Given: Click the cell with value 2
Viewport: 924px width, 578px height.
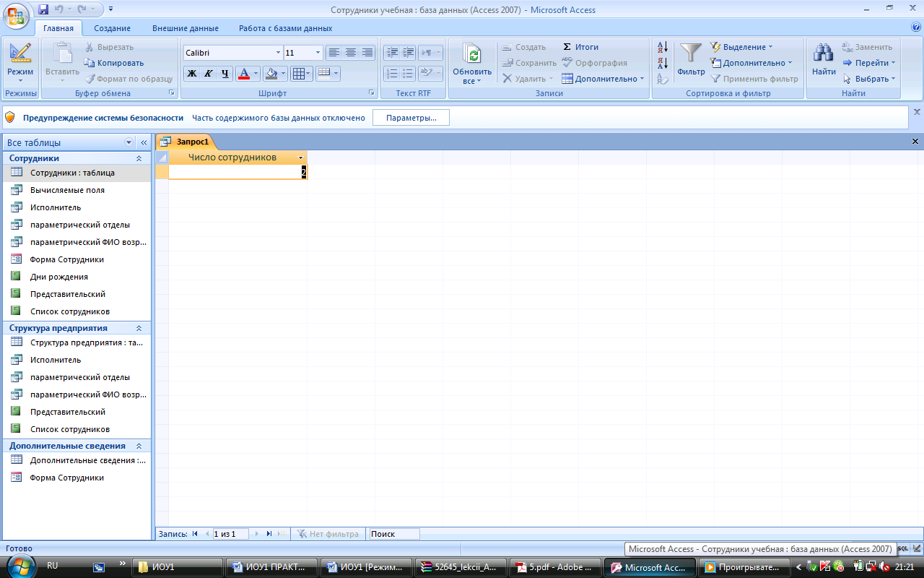Looking at the screenshot, I should click(237, 172).
